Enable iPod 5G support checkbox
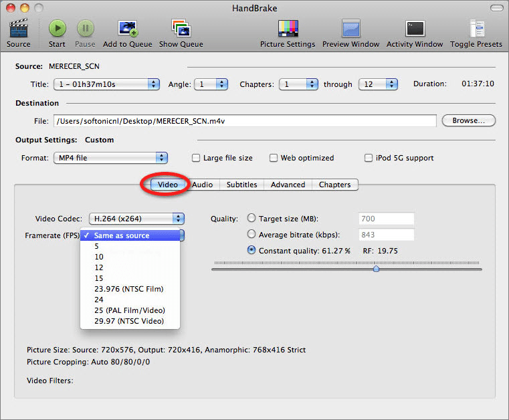This screenshot has height=420, width=509. point(368,158)
